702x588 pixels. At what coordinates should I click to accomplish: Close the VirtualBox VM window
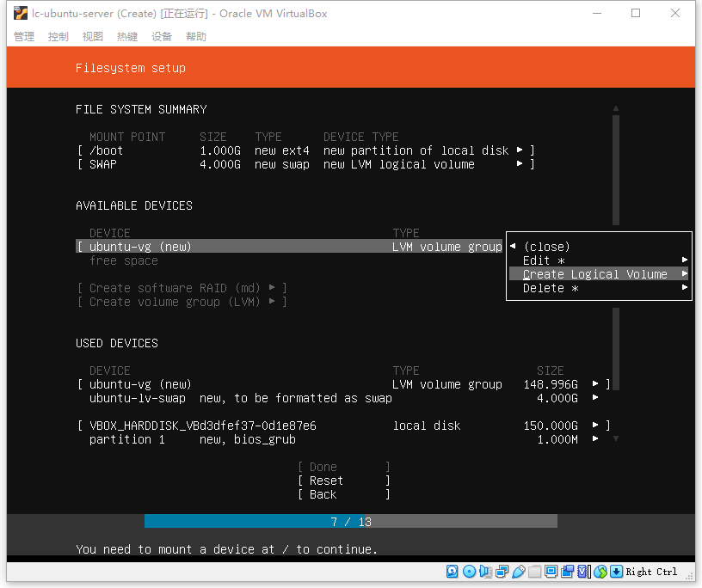[x=675, y=14]
